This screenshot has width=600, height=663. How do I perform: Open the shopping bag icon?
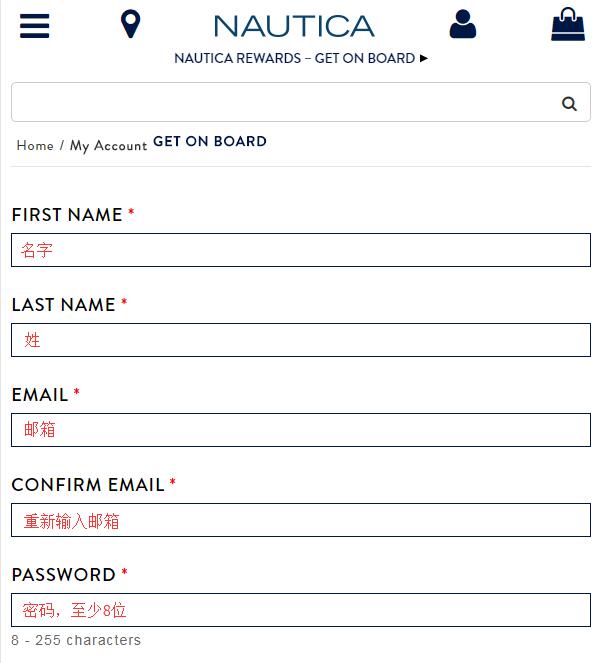point(568,25)
